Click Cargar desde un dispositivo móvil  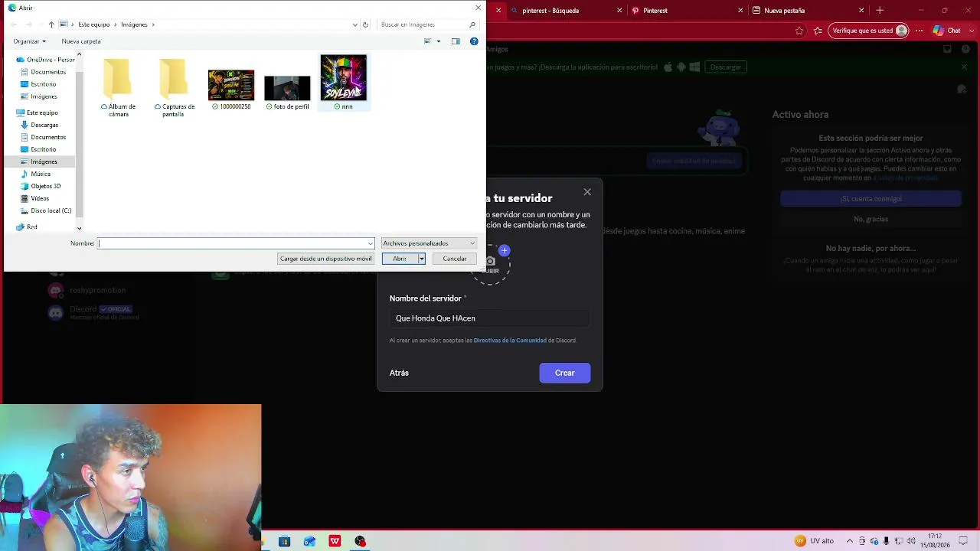click(325, 259)
